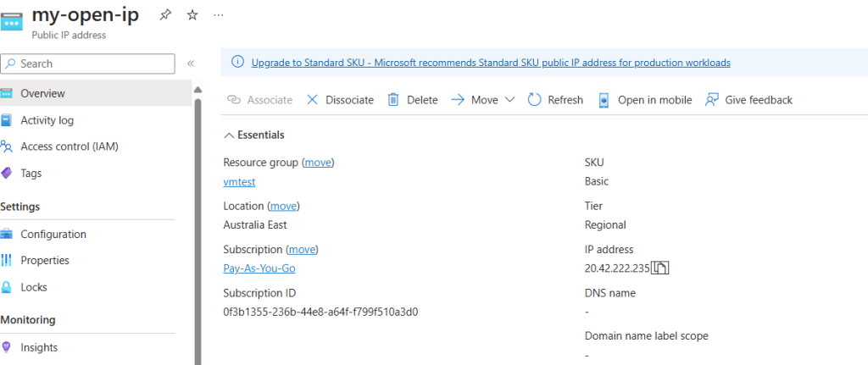Click the my-open-ip title text

pyautogui.click(x=86, y=15)
